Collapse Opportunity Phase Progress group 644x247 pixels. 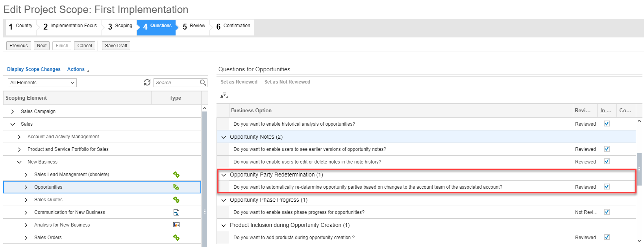(x=224, y=200)
